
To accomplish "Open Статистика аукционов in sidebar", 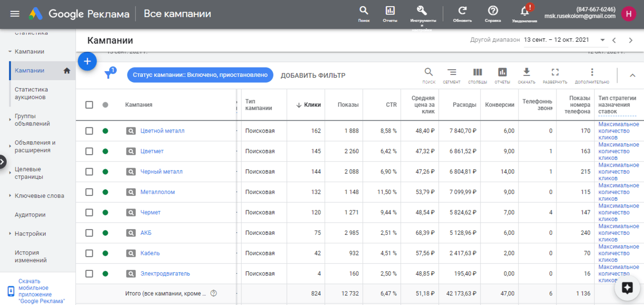I will (31, 93).
